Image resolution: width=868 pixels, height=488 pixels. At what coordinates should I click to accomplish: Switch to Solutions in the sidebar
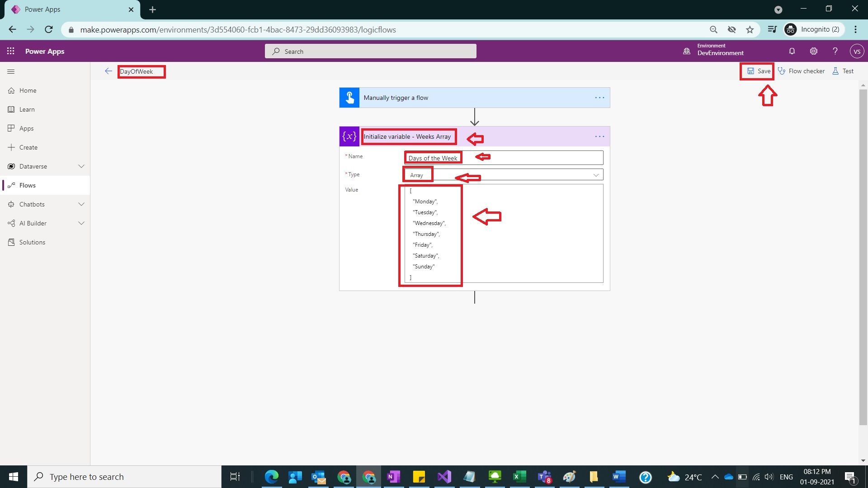click(32, 242)
